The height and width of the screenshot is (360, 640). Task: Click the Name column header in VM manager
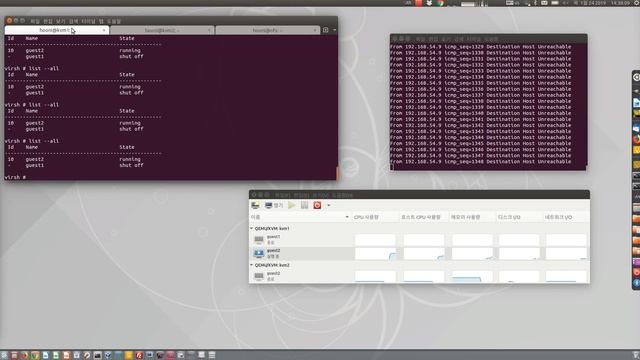pyautogui.click(x=300, y=217)
